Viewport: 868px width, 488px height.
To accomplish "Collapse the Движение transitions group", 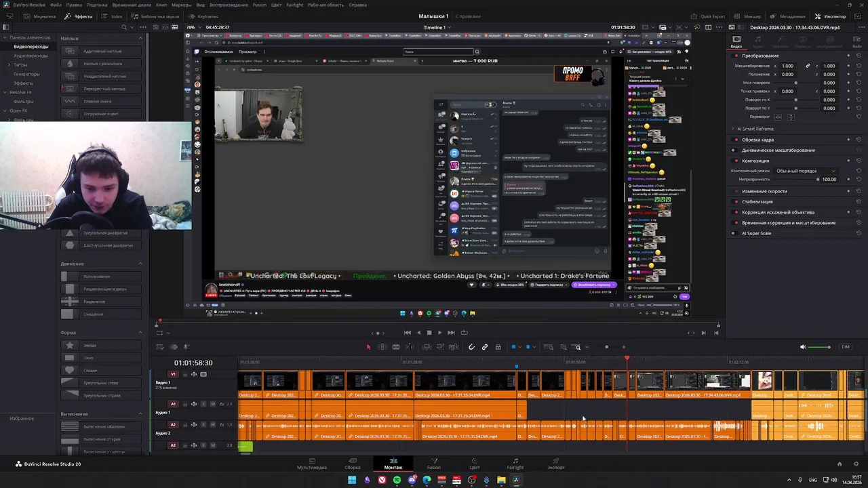I will [140, 264].
